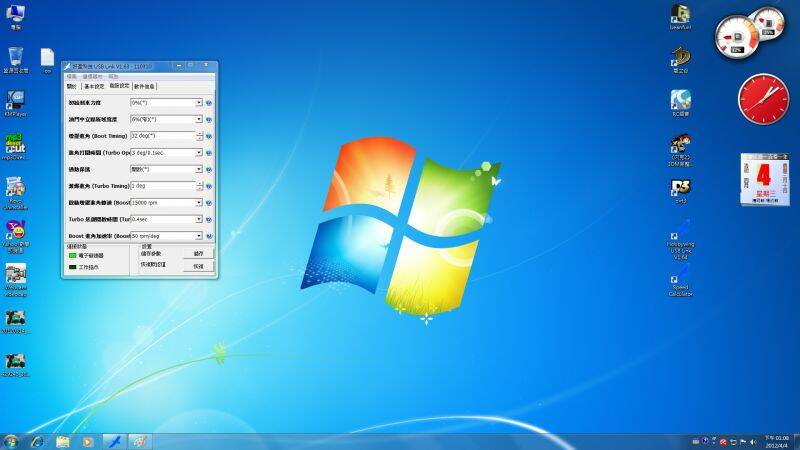The height and width of the screenshot is (450, 800).
Task: Open the second menu in USB Link menu bar
Action: 92,77
